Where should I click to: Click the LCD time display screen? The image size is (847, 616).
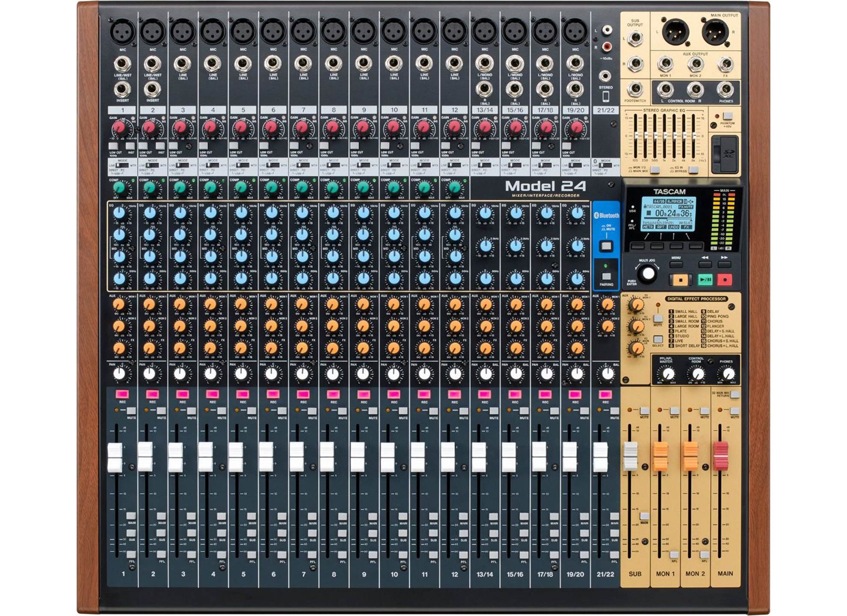(x=668, y=213)
